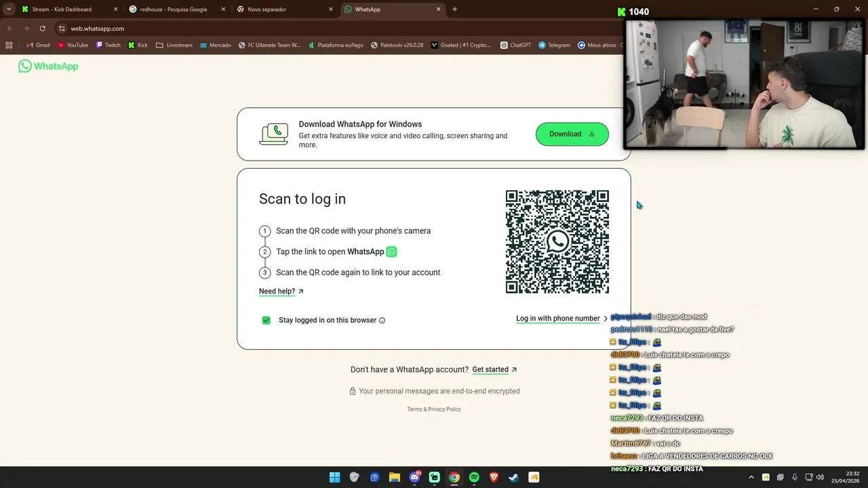
Task: Open the Mercado bookmark
Action: [215, 45]
